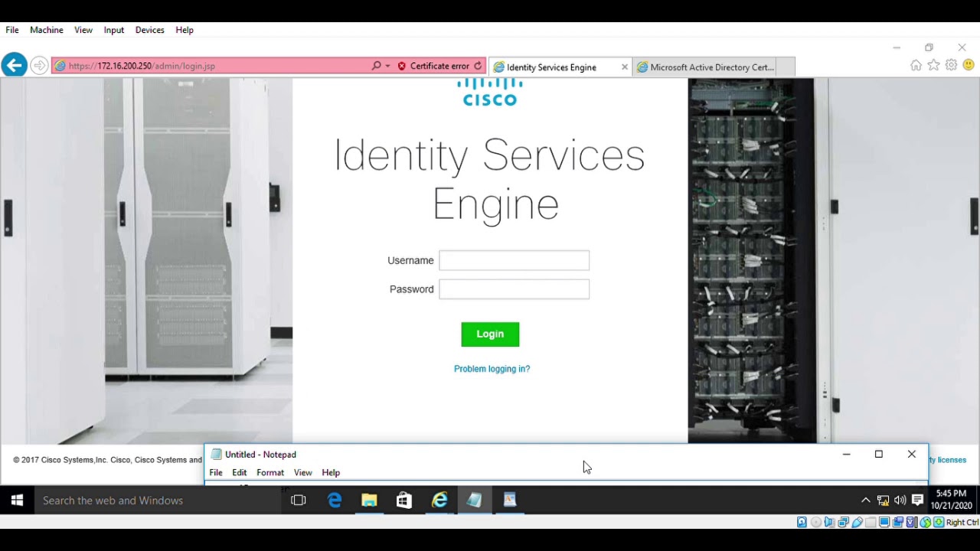
Task: Minimize the Notepad window
Action: coord(846,455)
